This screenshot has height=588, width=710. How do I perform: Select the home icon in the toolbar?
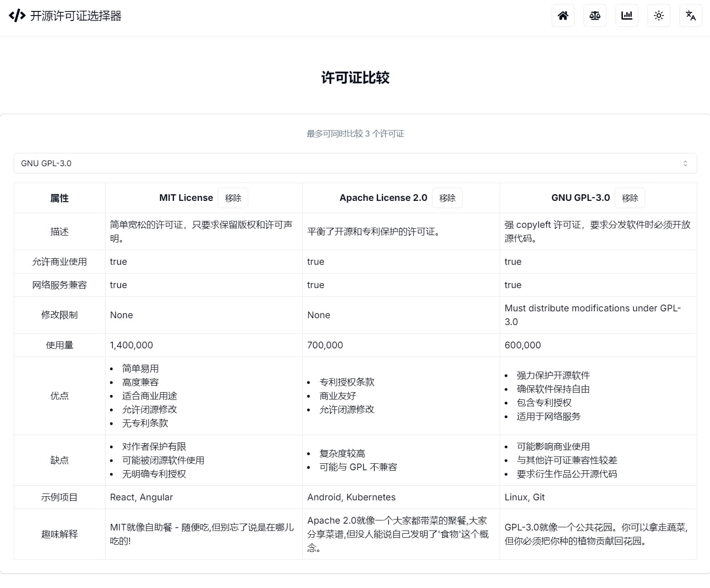[x=563, y=15]
